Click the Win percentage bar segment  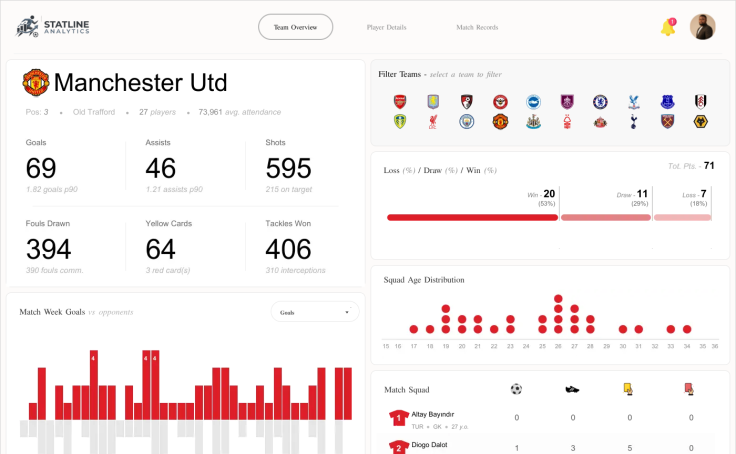(x=472, y=217)
